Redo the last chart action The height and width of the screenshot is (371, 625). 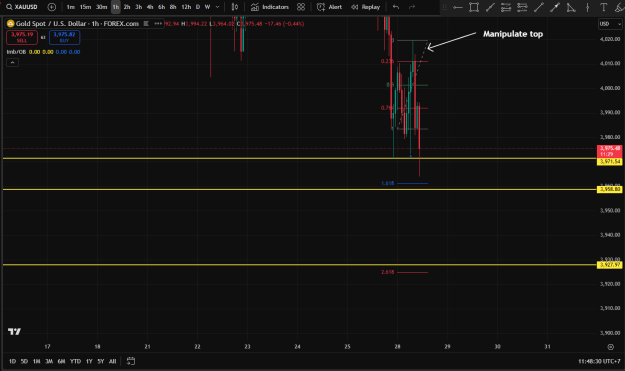pos(412,7)
